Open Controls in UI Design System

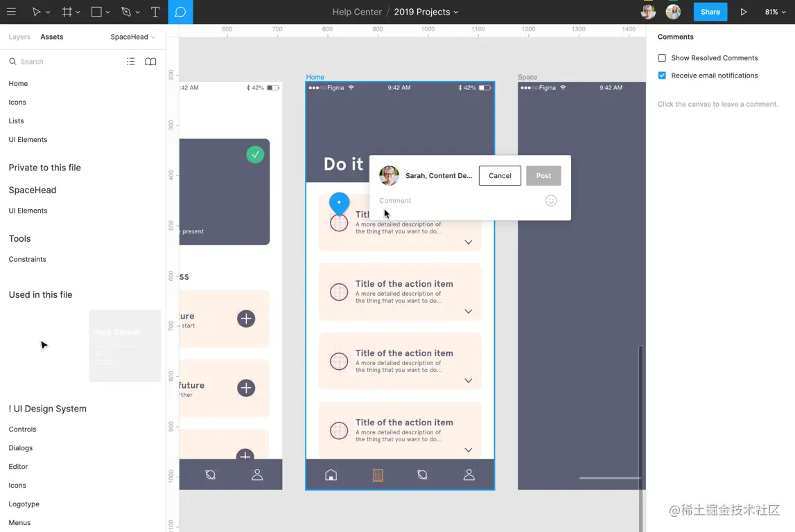pos(22,429)
